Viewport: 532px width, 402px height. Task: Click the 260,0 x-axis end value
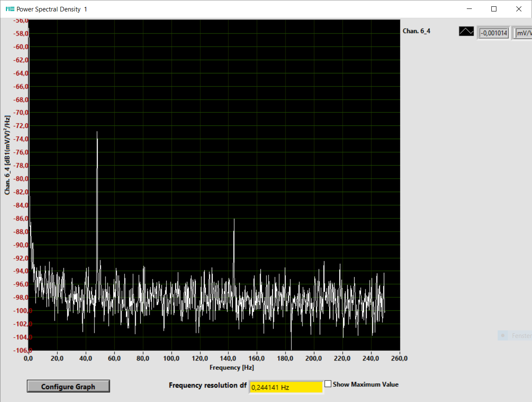coord(399,358)
